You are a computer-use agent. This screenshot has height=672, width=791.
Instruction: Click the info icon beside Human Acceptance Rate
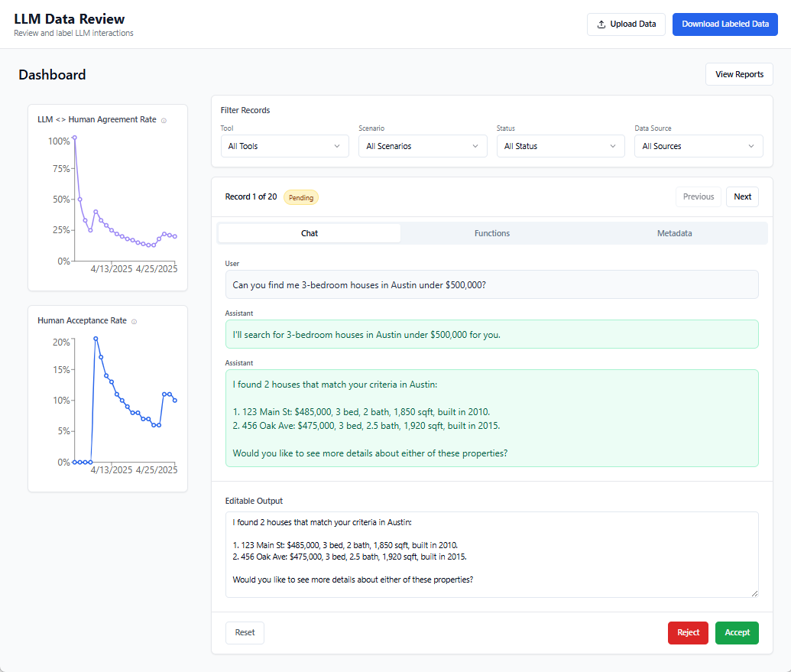pos(135,321)
